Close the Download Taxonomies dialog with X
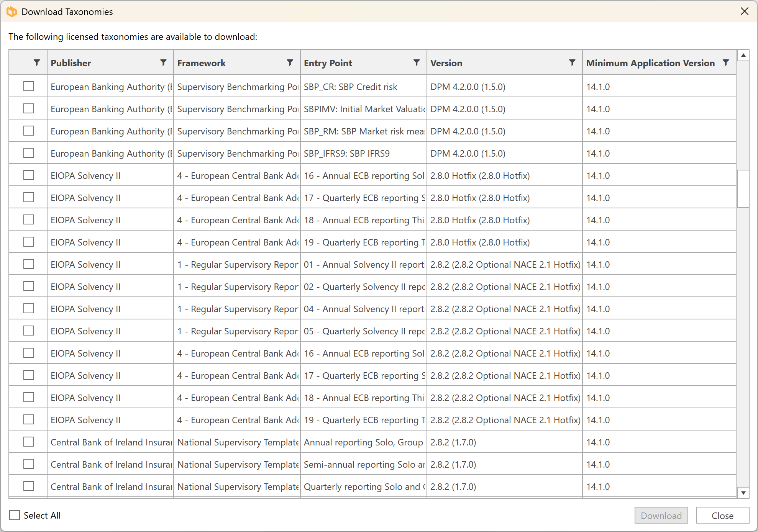 [x=744, y=11]
